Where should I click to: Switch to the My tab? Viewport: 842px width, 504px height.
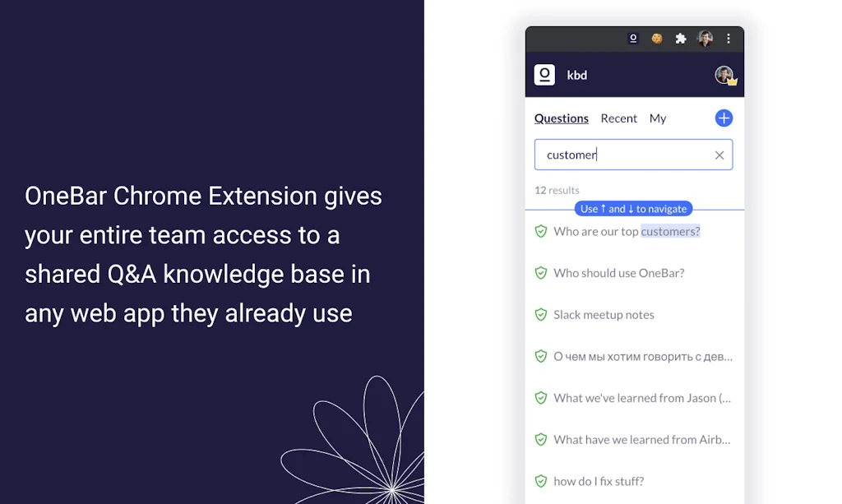click(657, 118)
